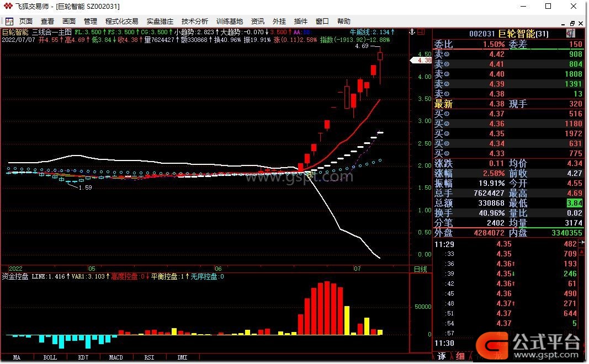Open the 帮助 menu
589x364 pixels.
click(x=344, y=22)
